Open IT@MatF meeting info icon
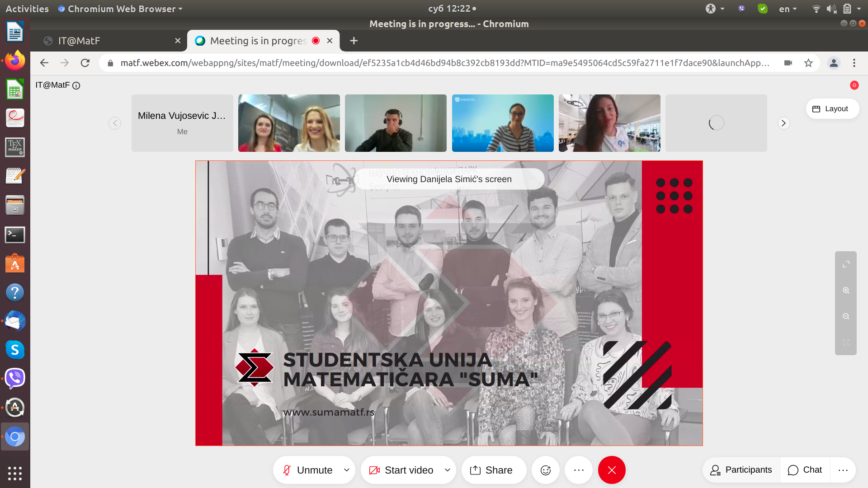This screenshot has width=868, height=488. pyautogui.click(x=76, y=85)
